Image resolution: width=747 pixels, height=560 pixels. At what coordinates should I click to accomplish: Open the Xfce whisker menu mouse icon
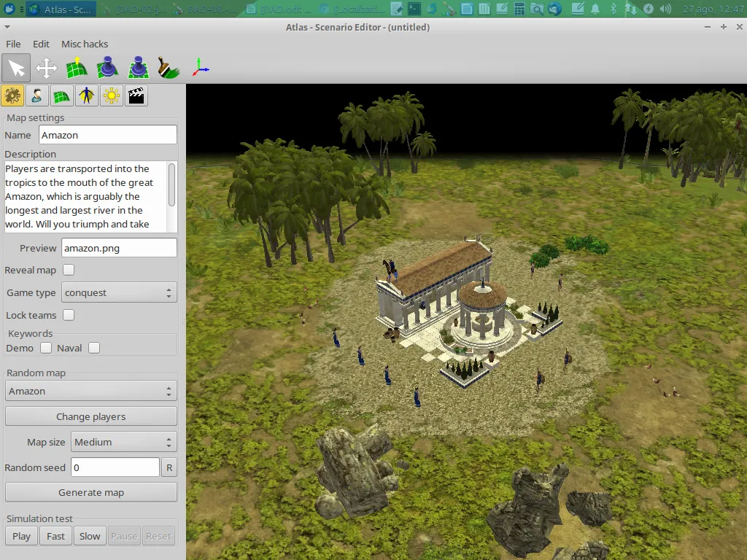click(x=9, y=9)
